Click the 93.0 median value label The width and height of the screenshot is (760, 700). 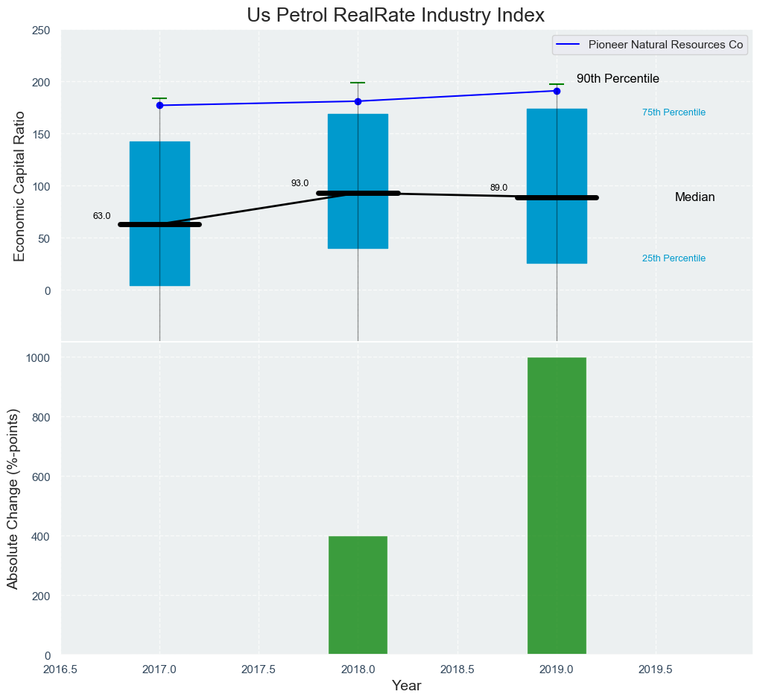(300, 183)
